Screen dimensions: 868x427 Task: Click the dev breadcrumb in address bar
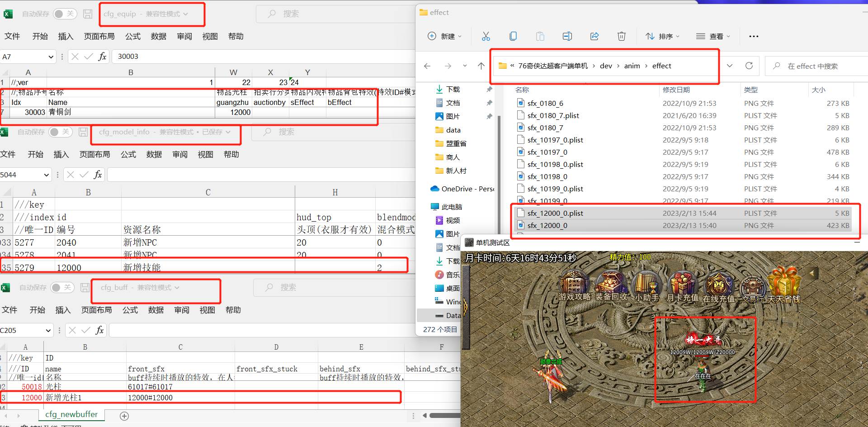606,66
